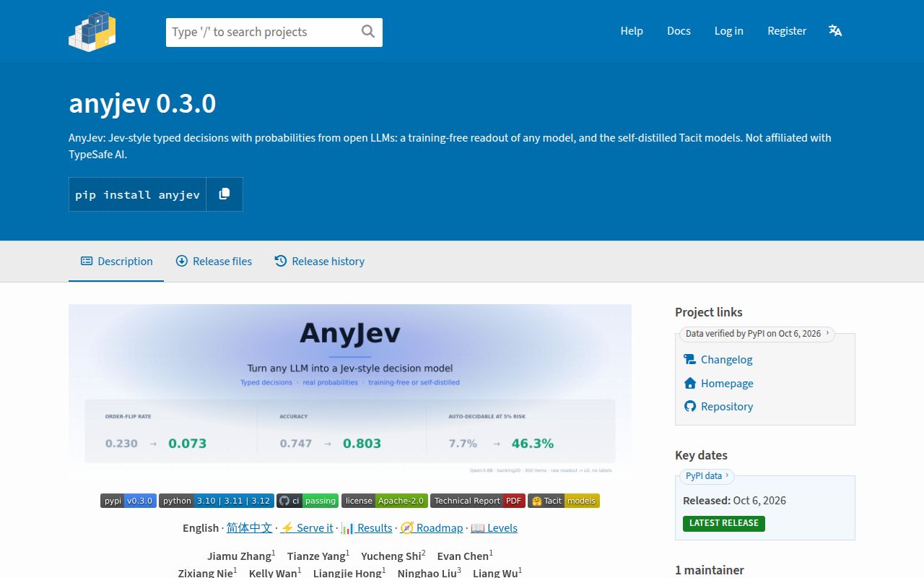
Task: Open the Serve it link
Action: tap(307, 527)
